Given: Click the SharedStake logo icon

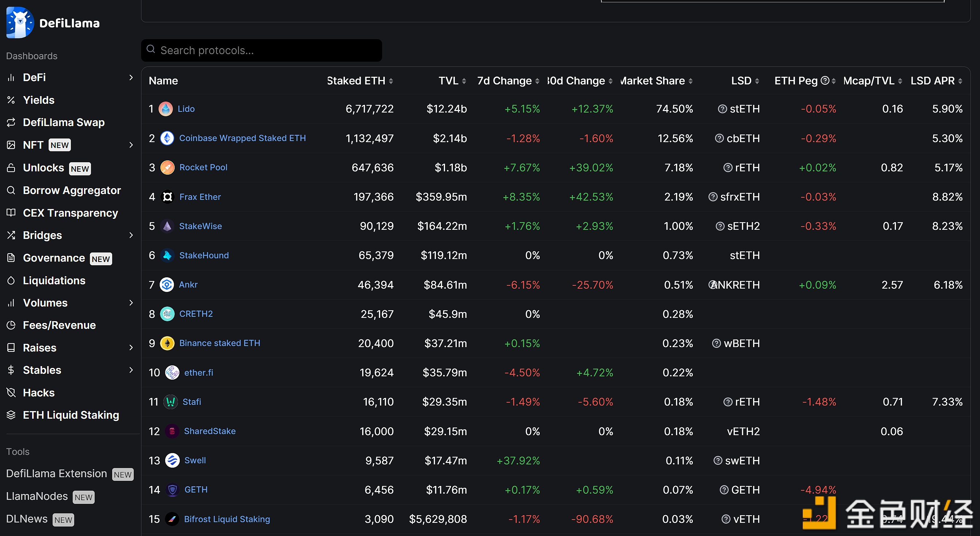Looking at the screenshot, I should tap(172, 432).
